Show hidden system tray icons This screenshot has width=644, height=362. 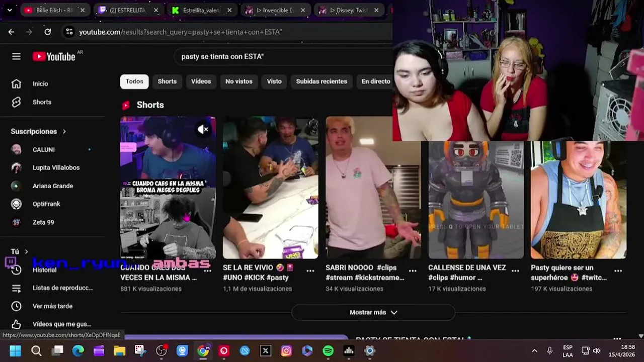pyautogui.click(x=534, y=351)
